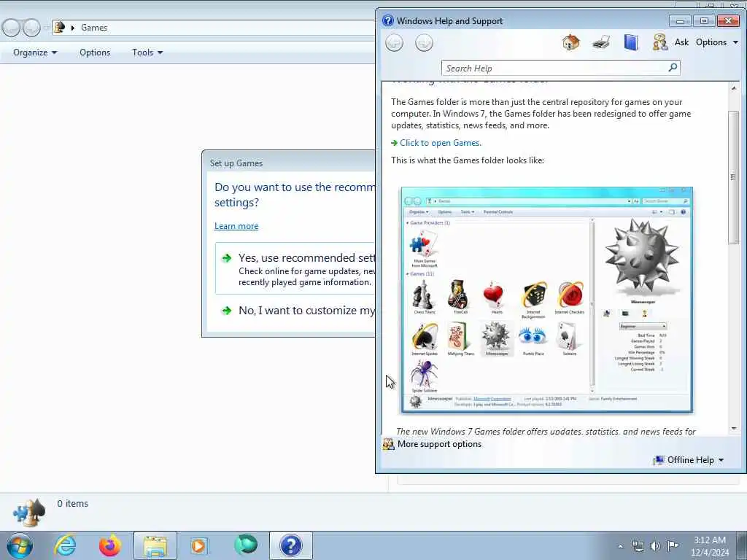Expand the Help Options dropdown
The width and height of the screenshot is (747, 560).
tap(717, 42)
